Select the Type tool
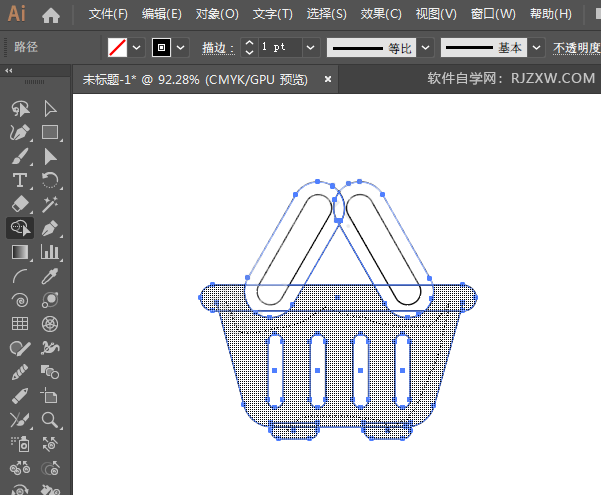 19,180
